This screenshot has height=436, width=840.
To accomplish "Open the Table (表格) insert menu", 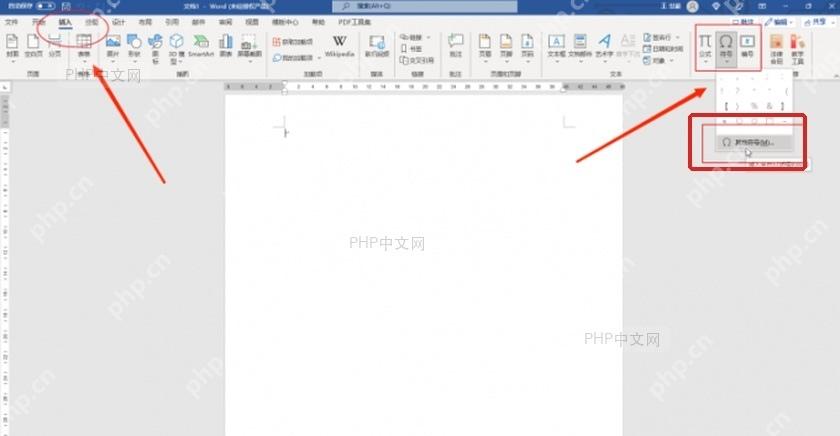I will click(x=84, y=46).
